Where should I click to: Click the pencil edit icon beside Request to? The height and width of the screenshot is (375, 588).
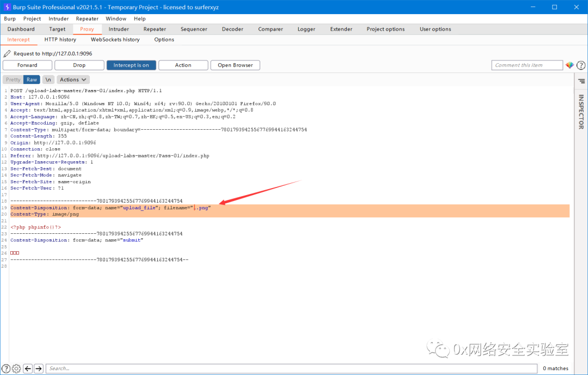pos(7,53)
